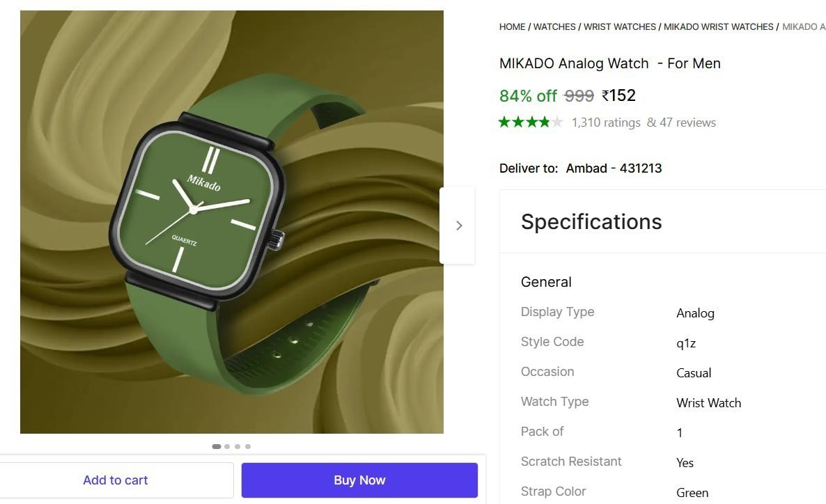Click the Buy Now button
This screenshot has width=826, height=504.
[359, 480]
